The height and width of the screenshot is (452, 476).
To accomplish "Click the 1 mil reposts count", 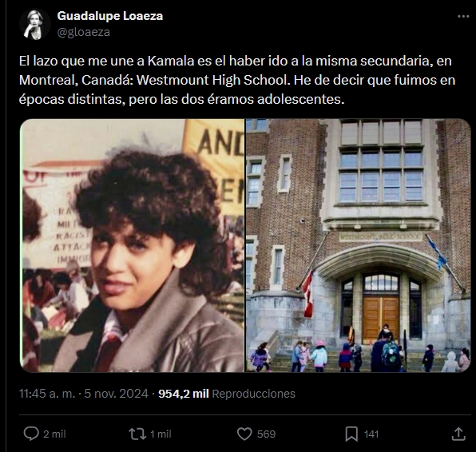I will pyautogui.click(x=161, y=434).
